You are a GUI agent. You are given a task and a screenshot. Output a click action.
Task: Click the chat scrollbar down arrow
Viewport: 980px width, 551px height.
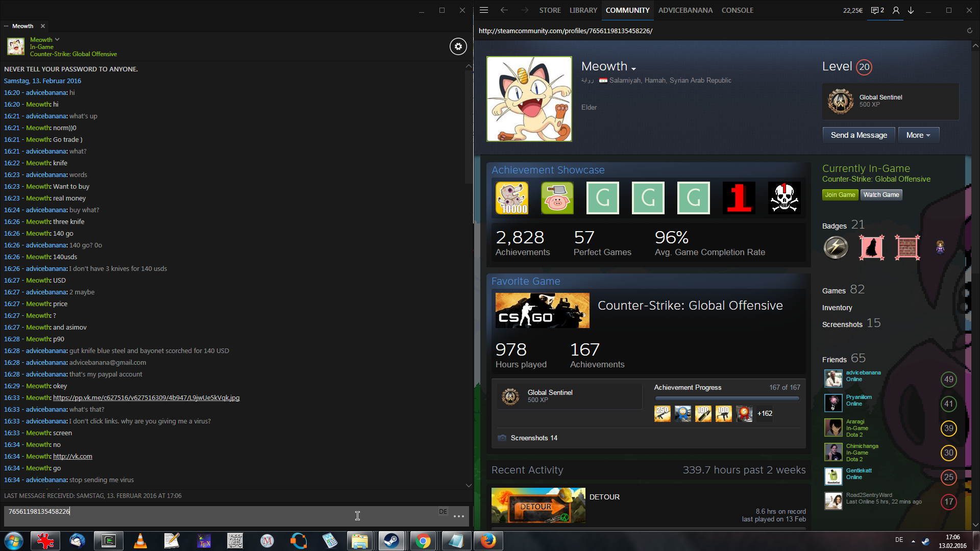(x=469, y=485)
